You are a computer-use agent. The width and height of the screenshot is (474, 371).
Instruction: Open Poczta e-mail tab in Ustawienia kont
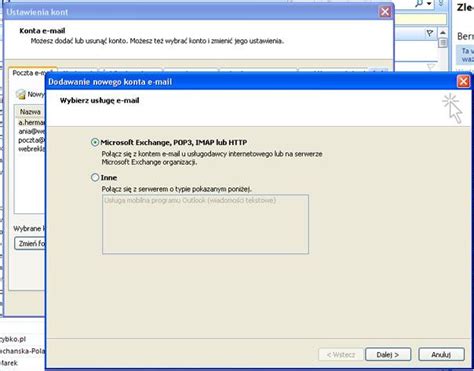(x=28, y=73)
